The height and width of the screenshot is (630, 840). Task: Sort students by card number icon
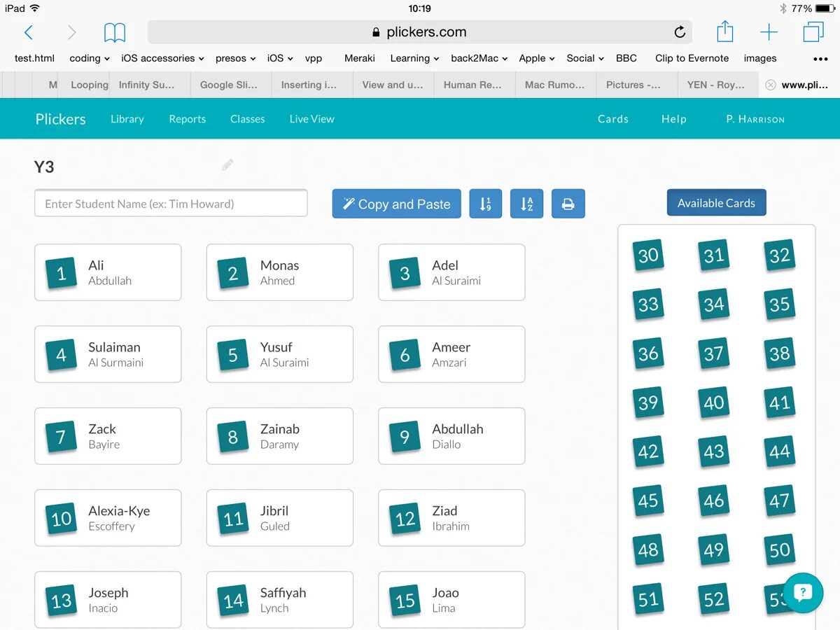click(485, 204)
